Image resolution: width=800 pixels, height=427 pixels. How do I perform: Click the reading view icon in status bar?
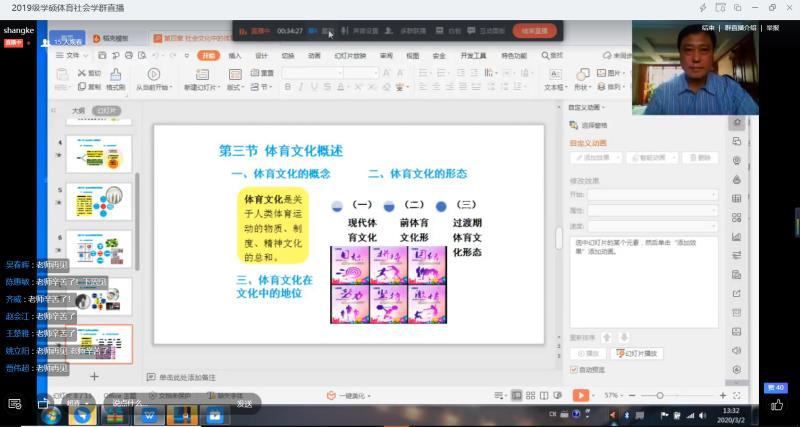(544, 395)
